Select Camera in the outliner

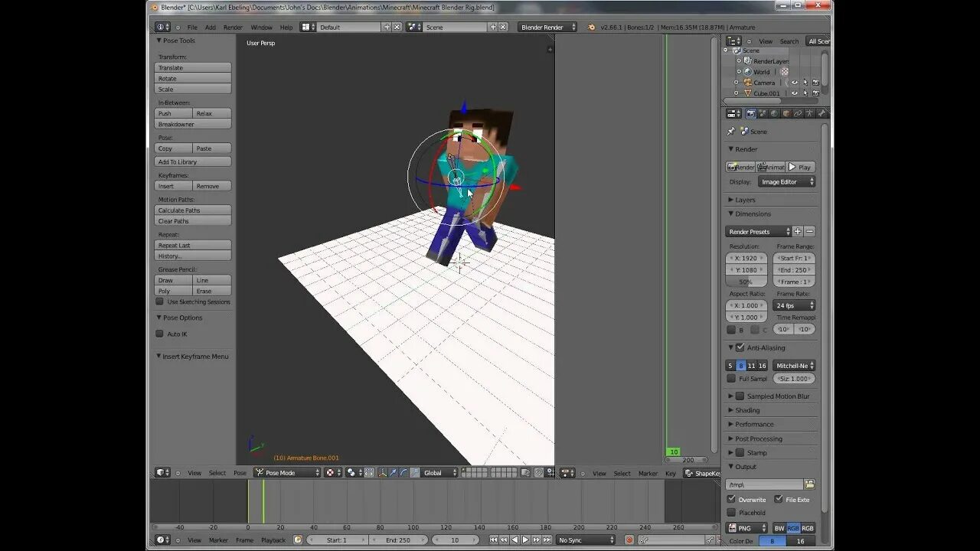(x=764, y=83)
